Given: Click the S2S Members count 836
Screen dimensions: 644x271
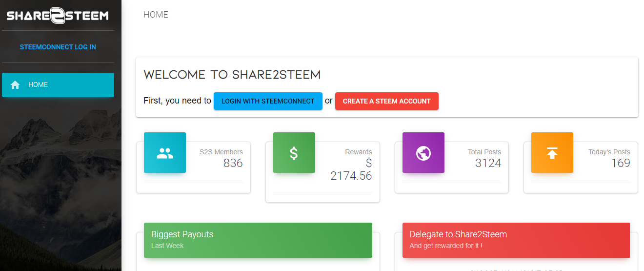Looking at the screenshot, I should tap(233, 163).
